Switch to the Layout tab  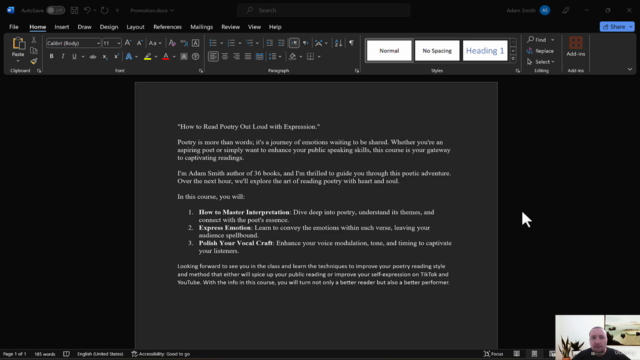click(x=135, y=27)
